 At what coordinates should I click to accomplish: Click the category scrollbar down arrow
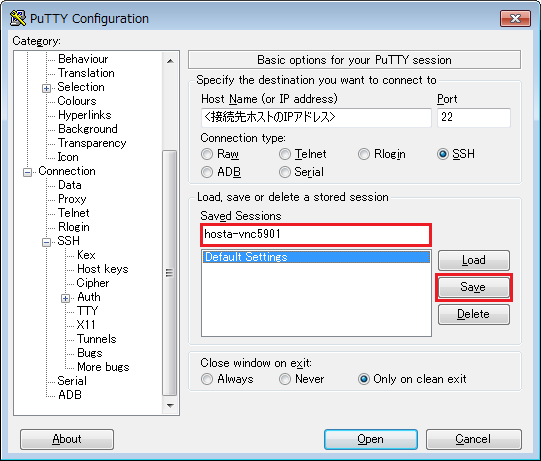170,405
